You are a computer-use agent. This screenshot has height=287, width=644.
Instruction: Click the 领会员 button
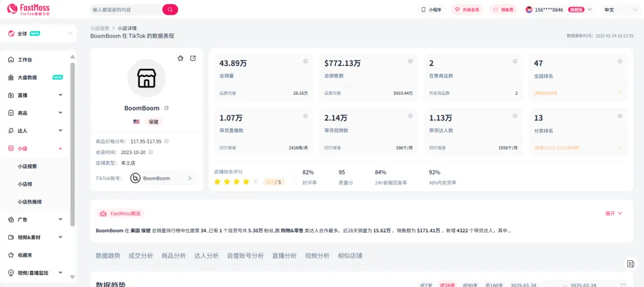click(503, 10)
